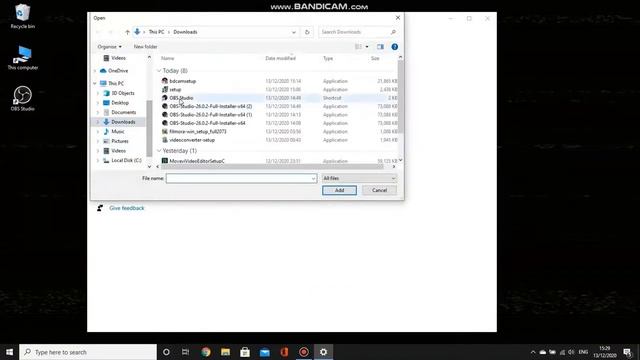640x360 pixels.
Task: Open volume control in system tray
Action: pyautogui.click(x=571, y=352)
